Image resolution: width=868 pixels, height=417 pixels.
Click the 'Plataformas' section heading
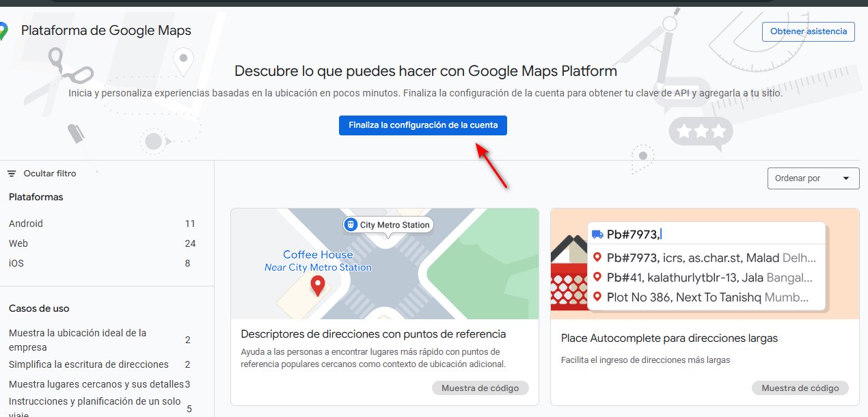pyautogui.click(x=36, y=197)
